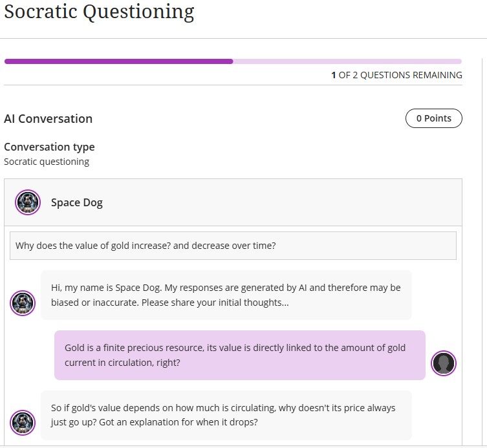This screenshot has height=448, width=487.
Task: Click the Space Dog name label
Action: (x=76, y=202)
